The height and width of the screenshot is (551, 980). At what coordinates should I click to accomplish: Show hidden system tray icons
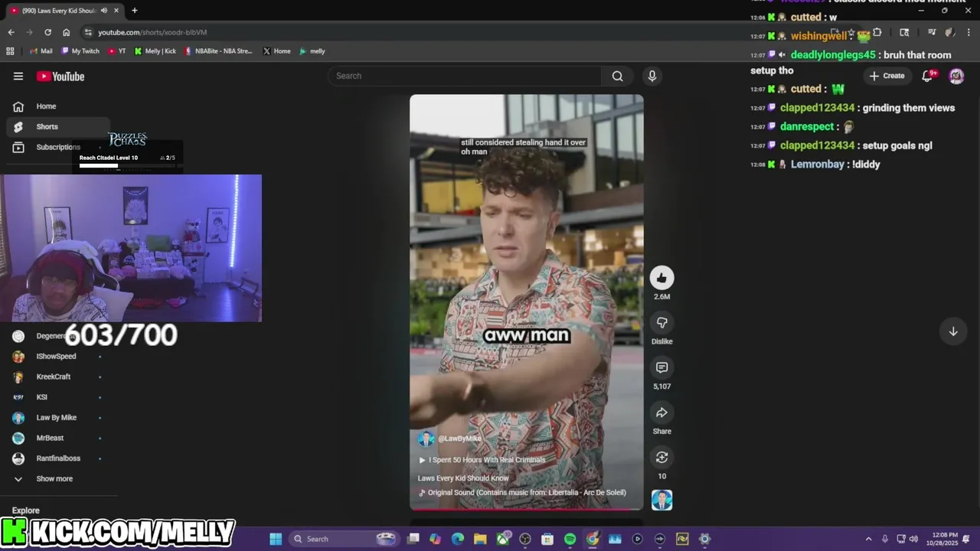pyautogui.click(x=868, y=539)
